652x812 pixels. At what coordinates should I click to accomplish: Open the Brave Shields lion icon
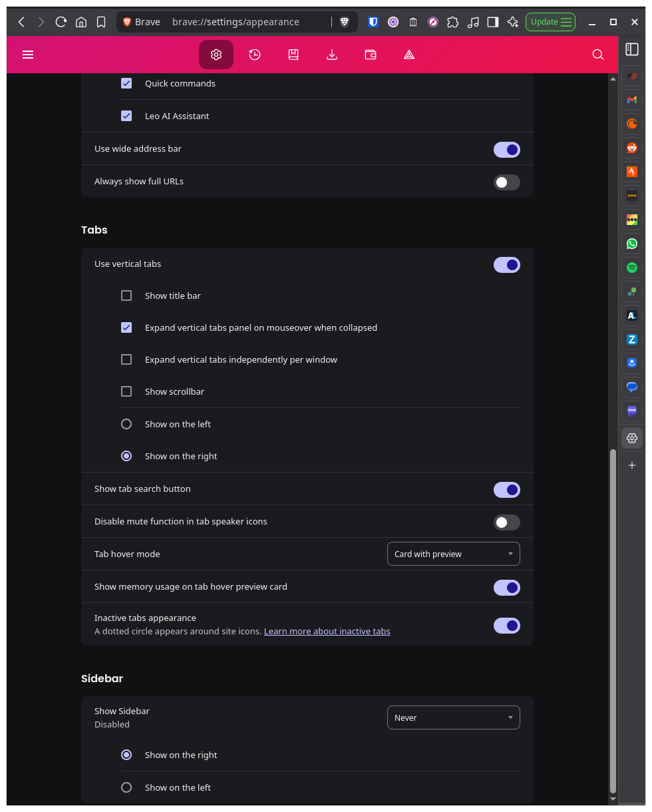[345, 22]
